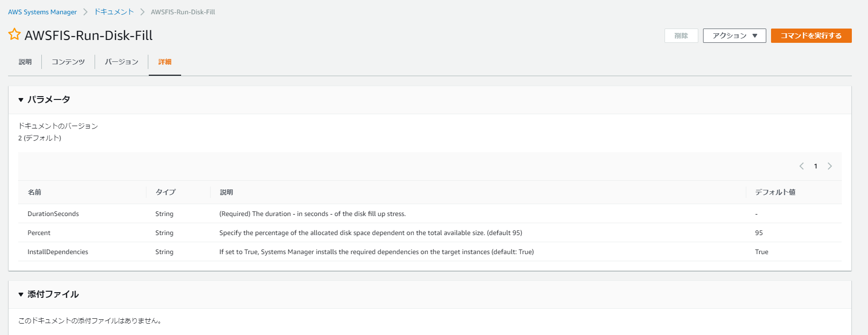The image size is (868, 335).
Task: Click the dash default value for DurationSeconds
Action: pos(756,214)
